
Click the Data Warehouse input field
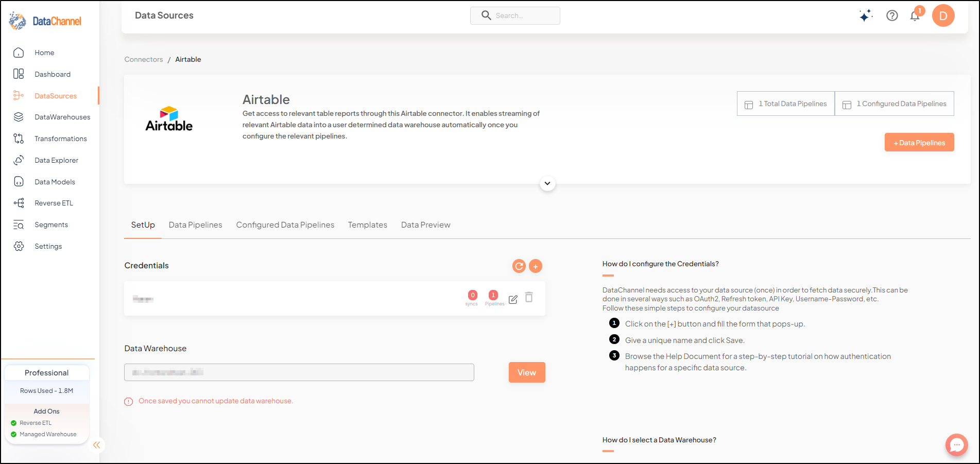(299, 372)
